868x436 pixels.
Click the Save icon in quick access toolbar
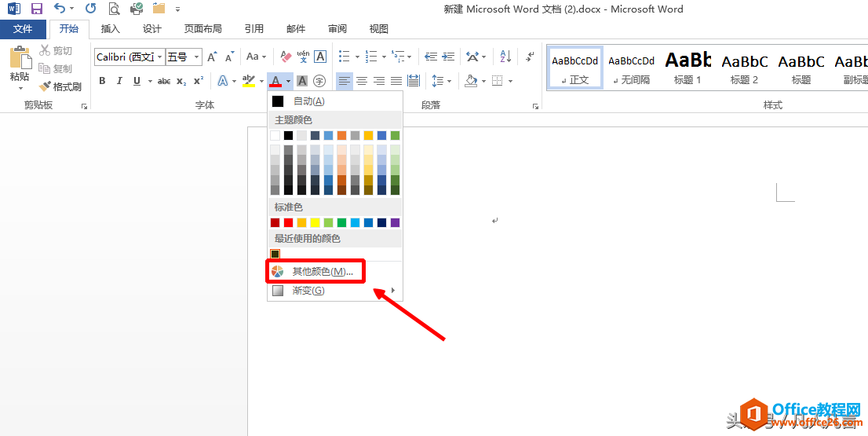(37, 9)
